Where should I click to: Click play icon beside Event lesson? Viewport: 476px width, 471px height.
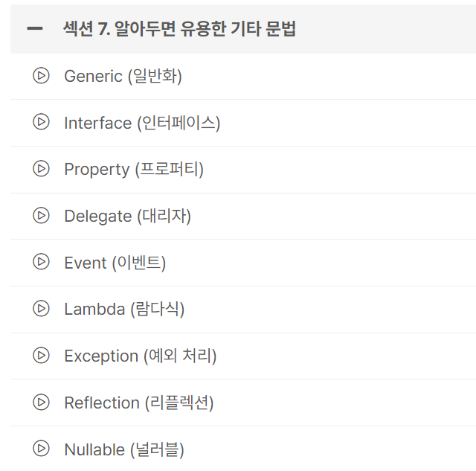click(41, 262)
